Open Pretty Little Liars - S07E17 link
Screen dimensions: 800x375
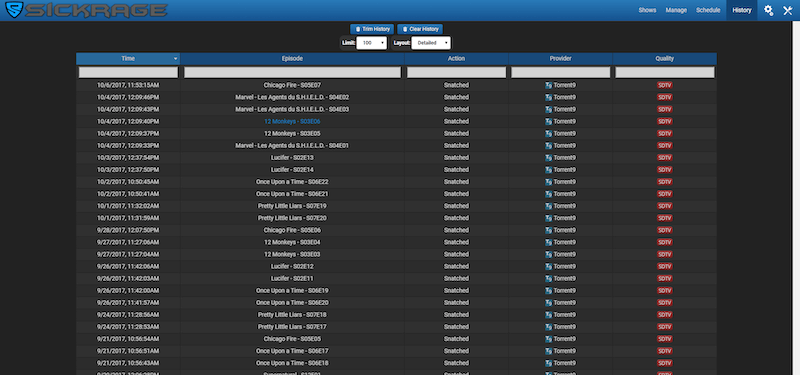pyautogui.click(x=292, y=327)
